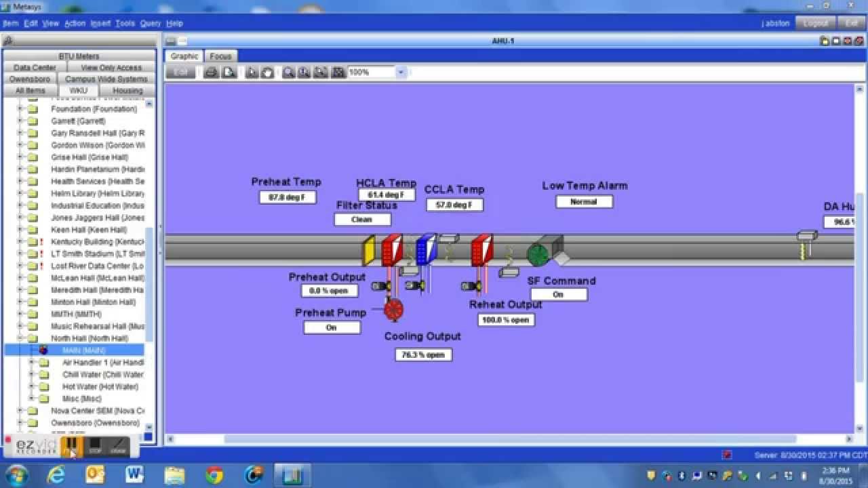Open Word from the taskbar
The image size is (868, 488).
[x=135, y=474]
